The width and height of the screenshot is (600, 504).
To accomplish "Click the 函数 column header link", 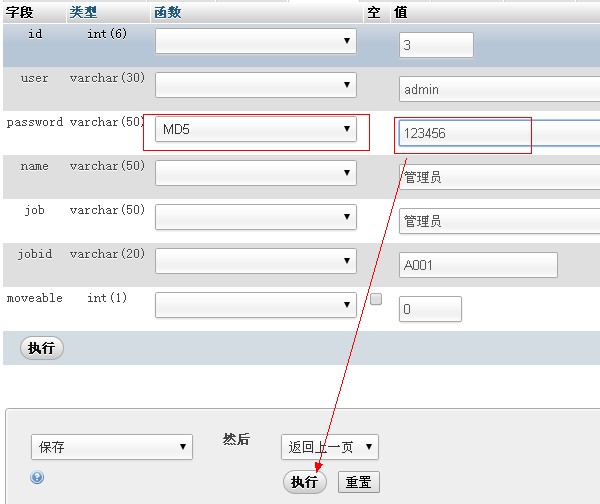I will (x=166, y=12).
